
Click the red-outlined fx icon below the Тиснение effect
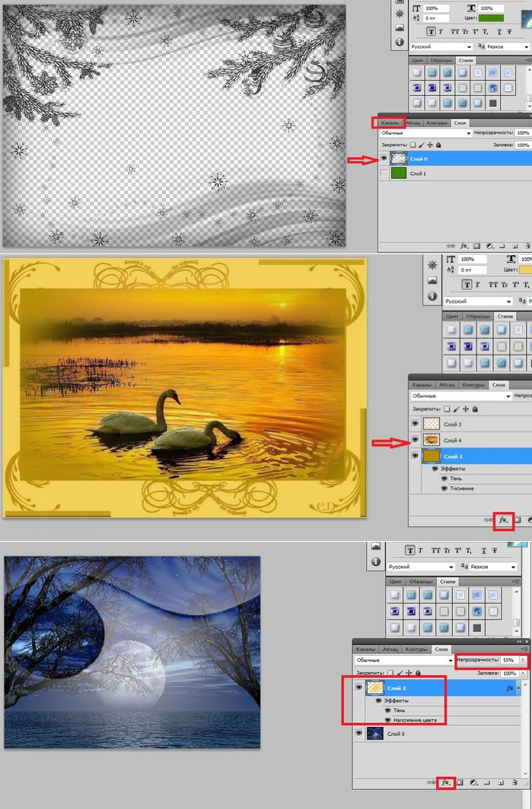(x=504, y=520)
